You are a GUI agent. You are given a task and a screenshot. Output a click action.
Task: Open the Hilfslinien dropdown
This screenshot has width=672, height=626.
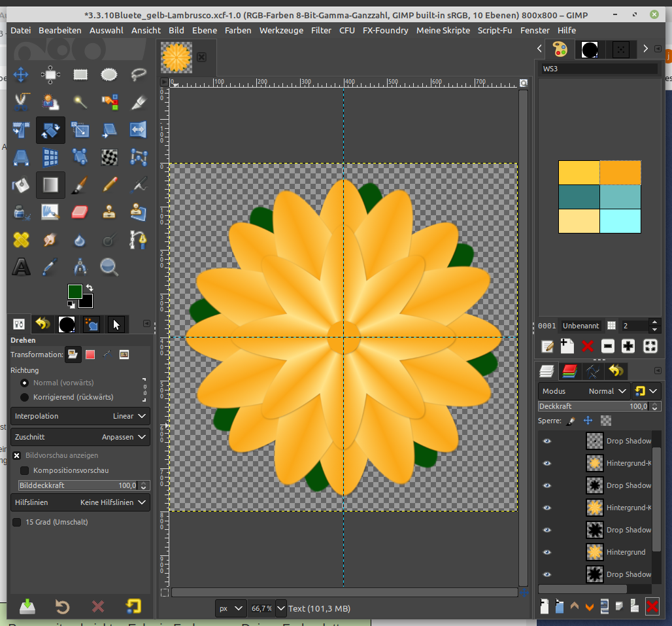(80, 502)
